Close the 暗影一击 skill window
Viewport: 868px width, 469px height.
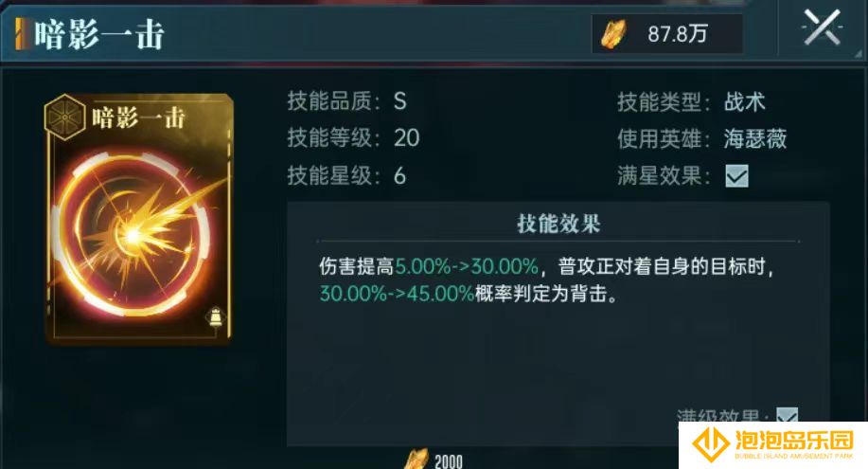coord(822,27)
